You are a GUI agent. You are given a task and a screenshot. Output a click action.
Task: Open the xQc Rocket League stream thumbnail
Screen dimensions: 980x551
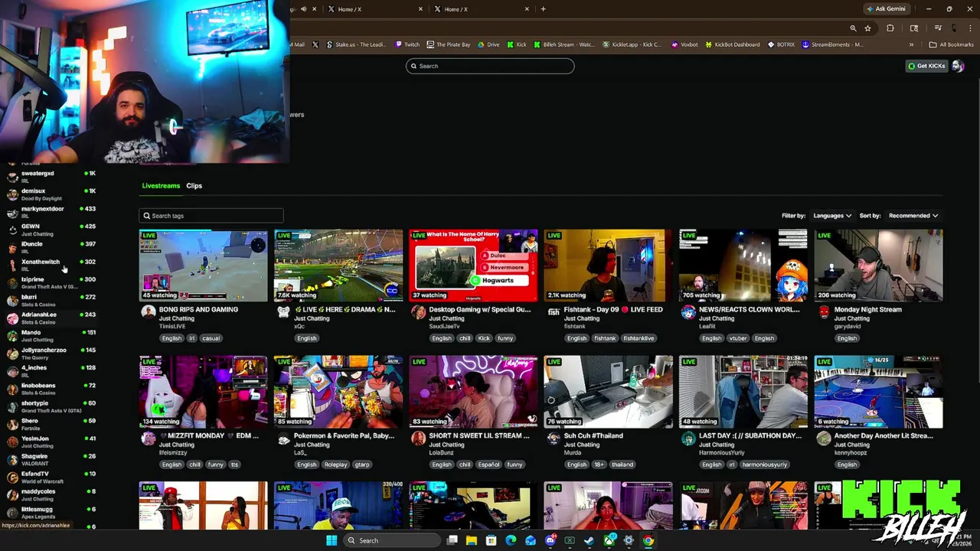tap(338, 266)
